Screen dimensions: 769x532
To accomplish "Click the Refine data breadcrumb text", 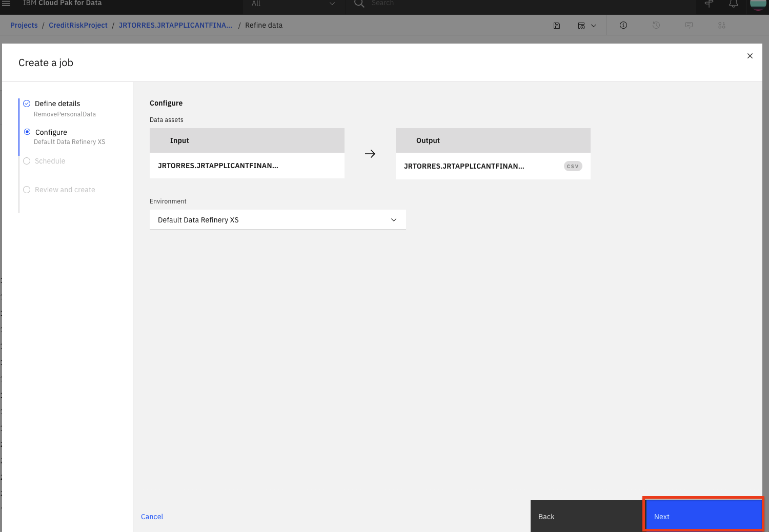I will [264, 25].
